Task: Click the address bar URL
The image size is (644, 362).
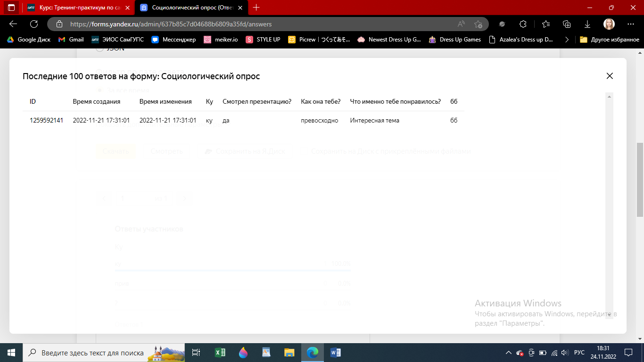Action: click(171, 24)
